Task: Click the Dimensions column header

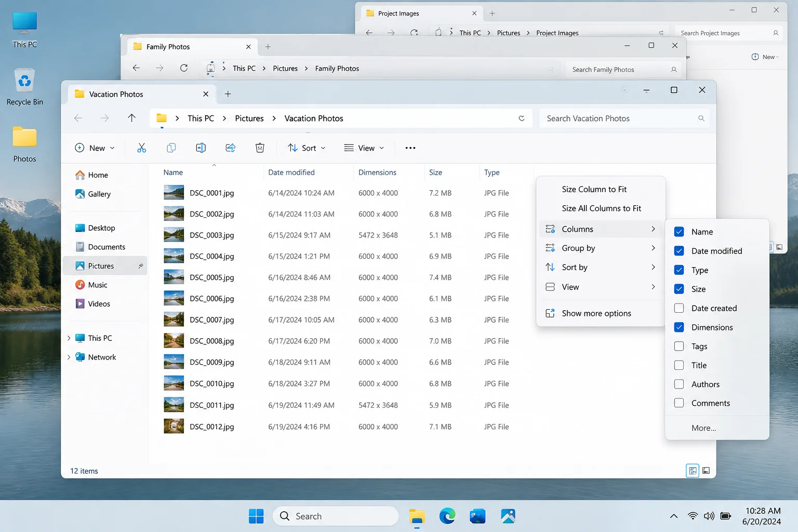Action: (378, 172)
